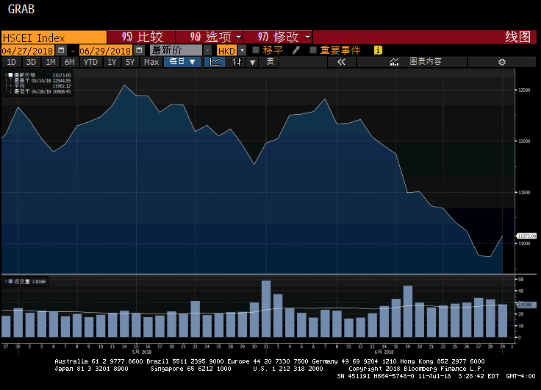Open the 选项 options menu
This screenshot has height=390, width=541.
coord(210,37)
